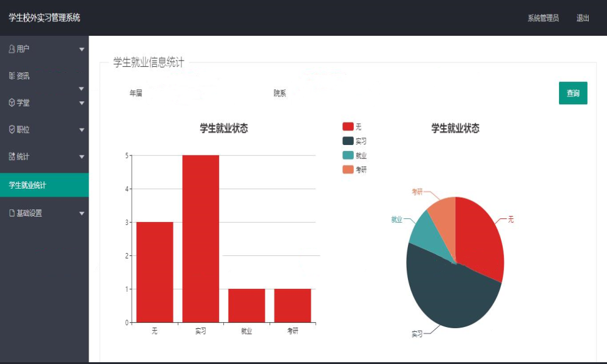This screenshot has width=607, height=364.
Task: Click the orange 考研 legend swatch
Action: tap(348, 169)
